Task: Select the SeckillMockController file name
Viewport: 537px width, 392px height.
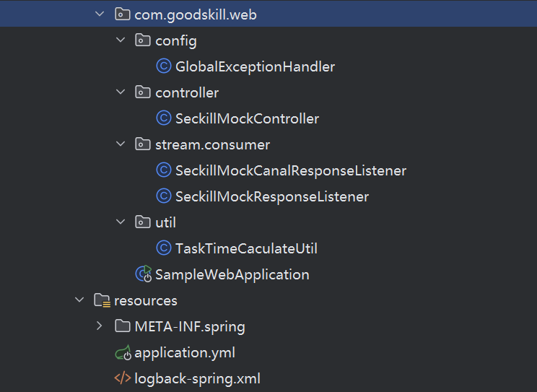Action: coord(247,119)
